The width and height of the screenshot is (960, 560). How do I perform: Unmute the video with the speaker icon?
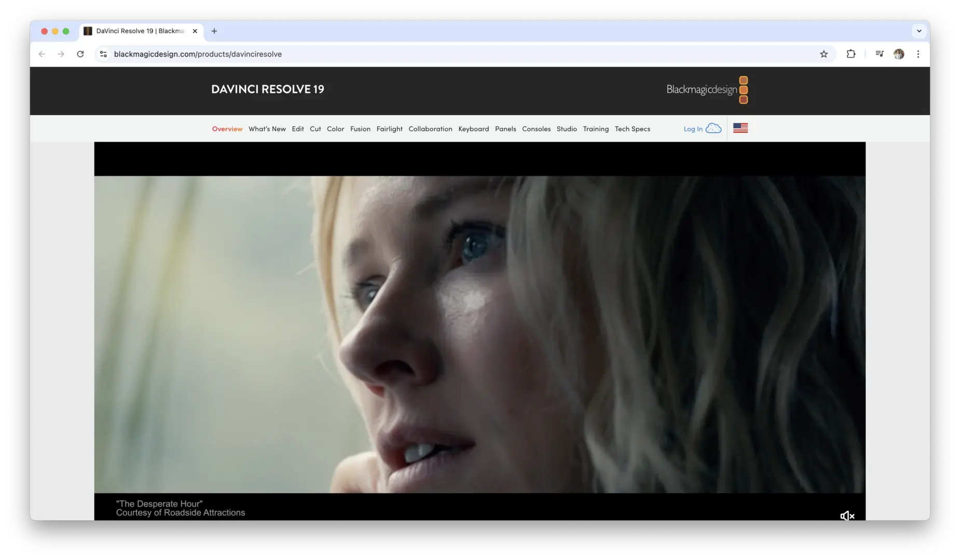[847, 515]
